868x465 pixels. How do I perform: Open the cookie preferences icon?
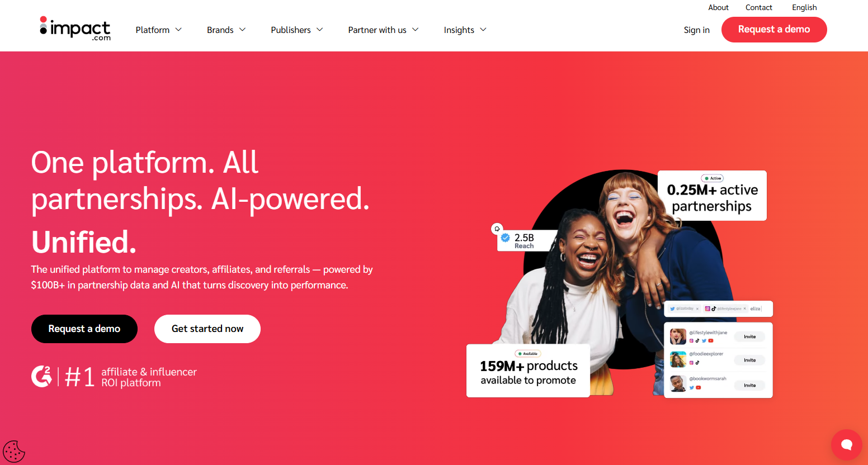click(13, 452)
